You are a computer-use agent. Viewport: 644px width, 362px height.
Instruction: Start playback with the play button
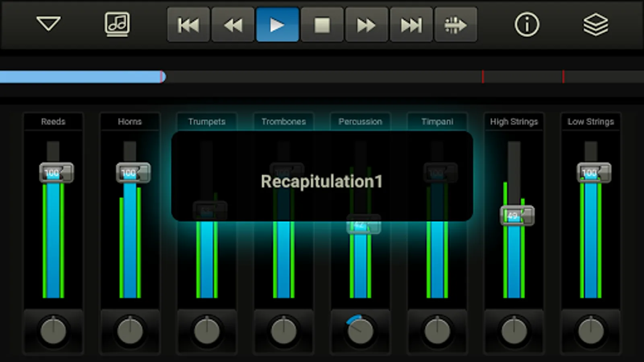[x=278, y=25]
